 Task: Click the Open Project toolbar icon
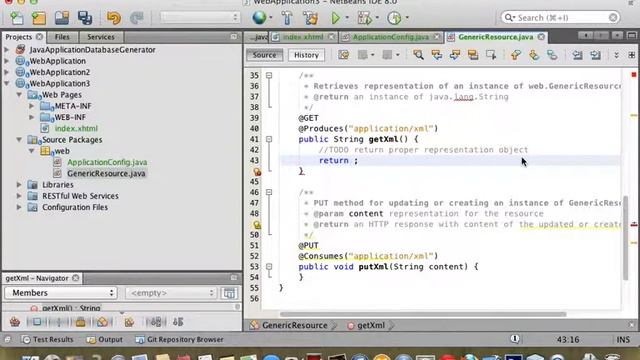click(62, 18)
